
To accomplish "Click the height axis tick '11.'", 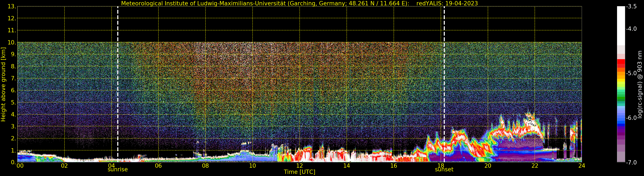I will 12,31.
